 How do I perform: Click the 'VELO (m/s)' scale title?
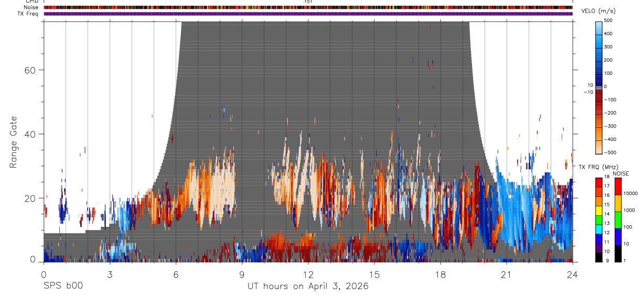coord(598,12)
